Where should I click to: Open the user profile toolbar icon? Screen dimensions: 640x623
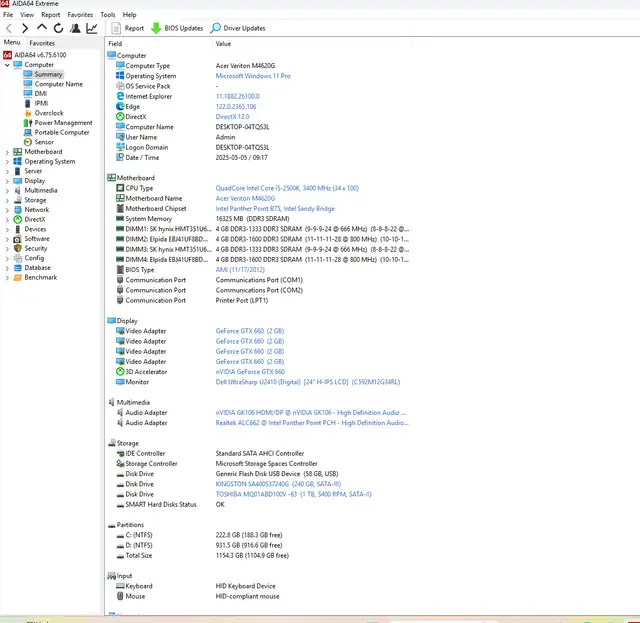click(x=75, y=28)
